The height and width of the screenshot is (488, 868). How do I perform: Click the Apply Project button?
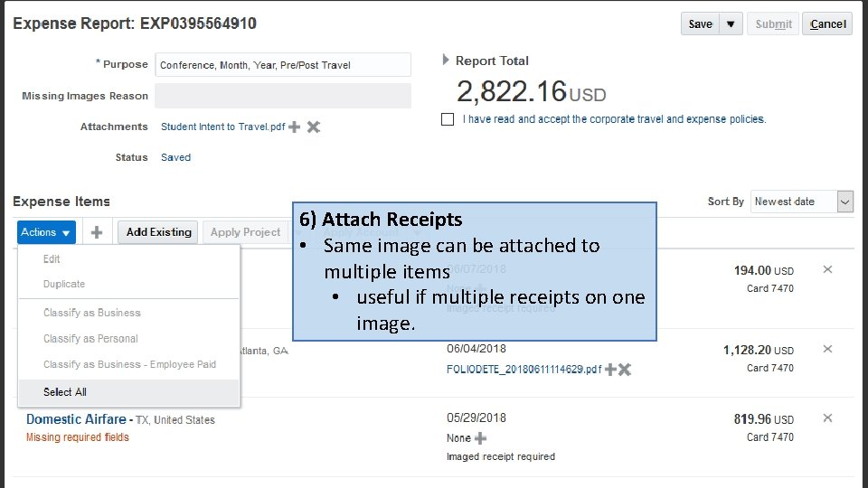[245, 232]
